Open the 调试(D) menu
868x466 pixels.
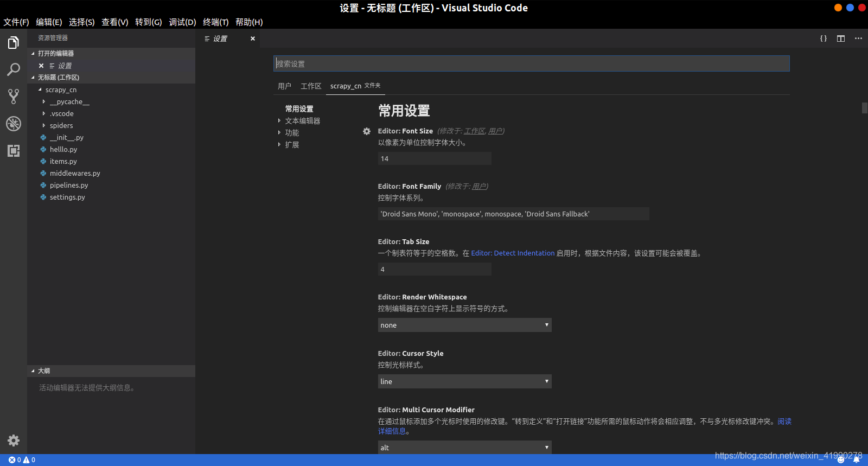click(182, 22)
